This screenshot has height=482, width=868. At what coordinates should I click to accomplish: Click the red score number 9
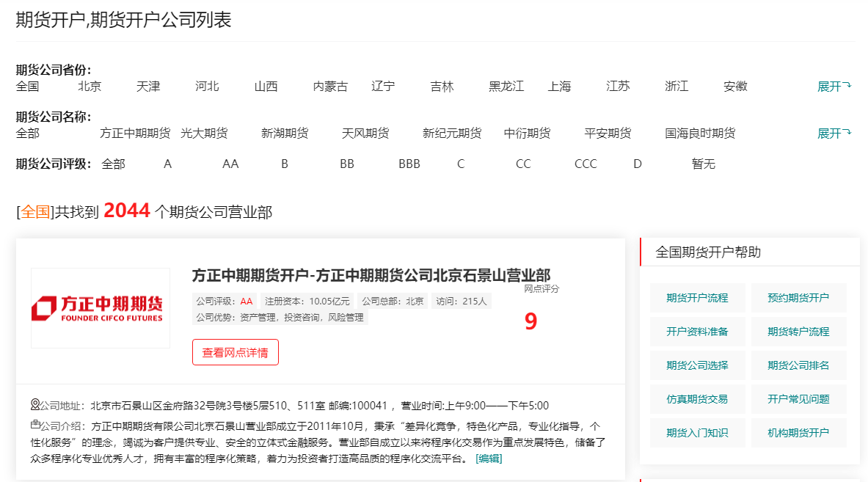pos(531,321)
